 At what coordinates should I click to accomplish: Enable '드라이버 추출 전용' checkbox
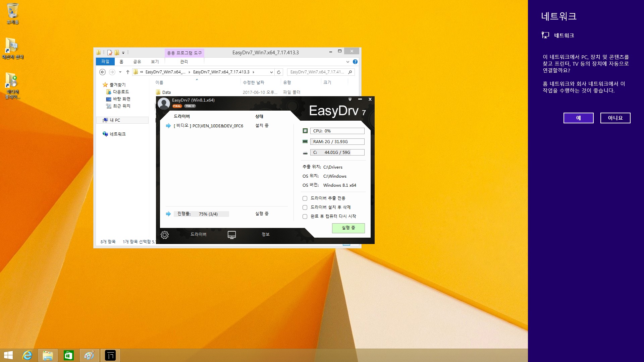pos(305,198)
